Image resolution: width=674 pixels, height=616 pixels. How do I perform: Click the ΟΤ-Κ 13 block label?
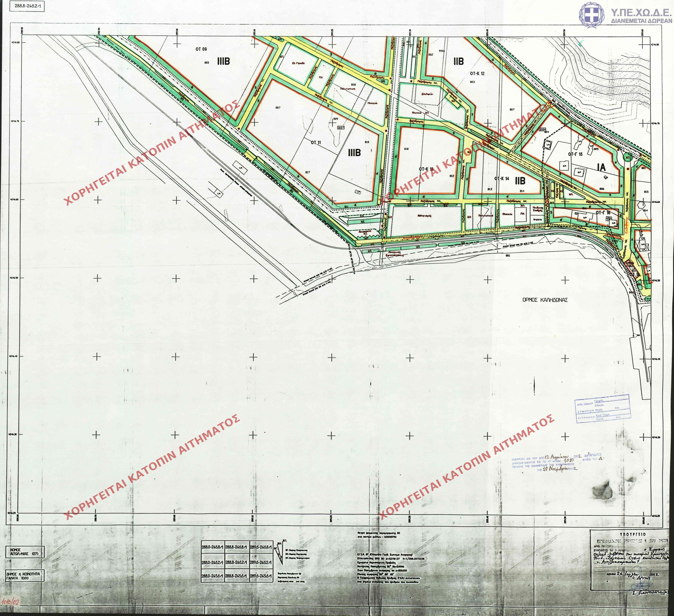point(426,169)
